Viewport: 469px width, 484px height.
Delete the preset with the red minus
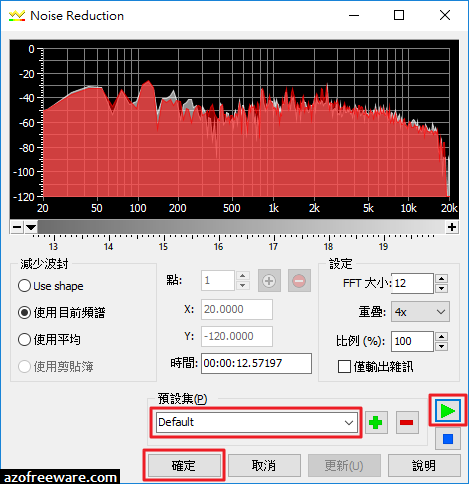407,423
